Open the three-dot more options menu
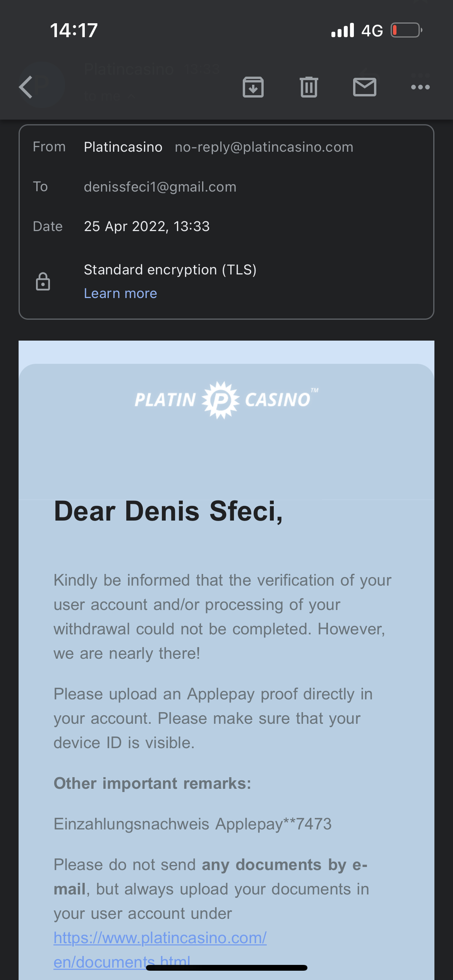This screenshot has height=980, width=453. (420, 87)
